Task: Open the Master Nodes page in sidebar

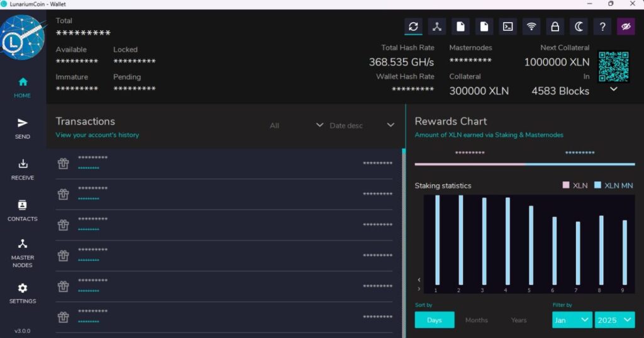Action: (23, 253)
